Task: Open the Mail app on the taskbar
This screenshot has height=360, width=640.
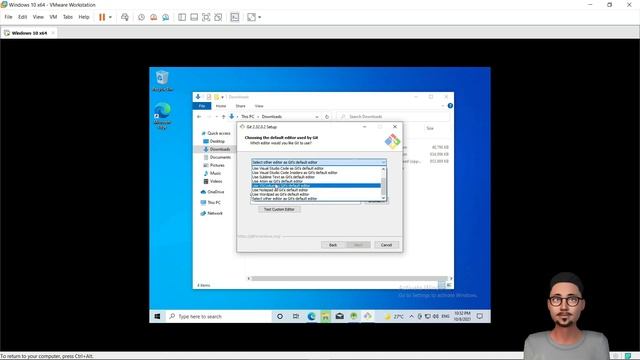Action: (340, 316)
